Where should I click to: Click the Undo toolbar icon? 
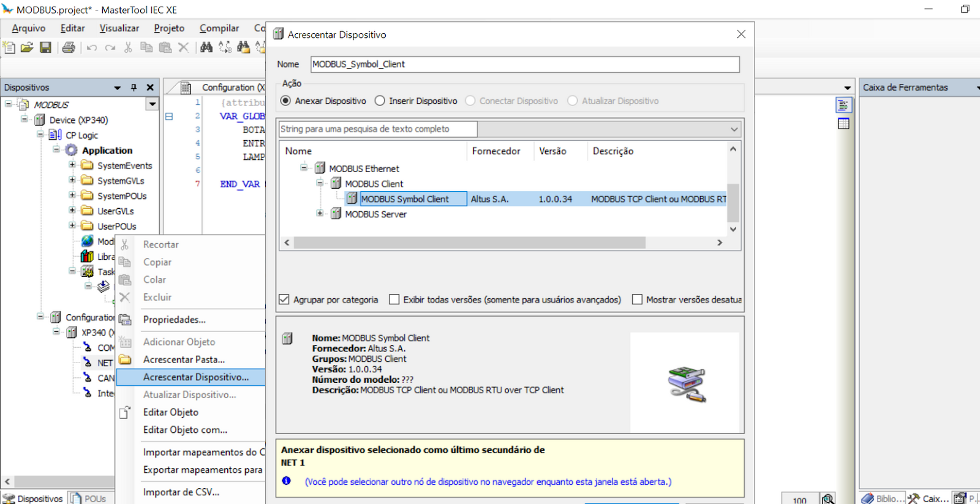[92, 48]
